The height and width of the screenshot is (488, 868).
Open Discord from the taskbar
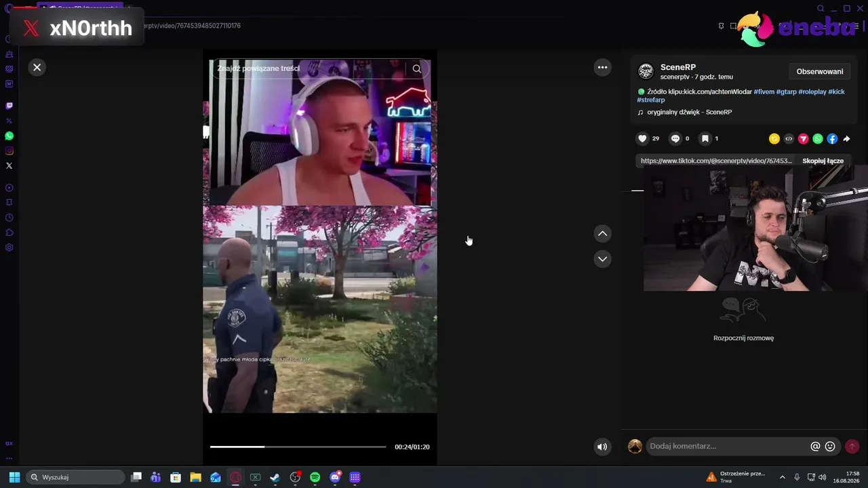pyautogui.click(x=335, y=477)
